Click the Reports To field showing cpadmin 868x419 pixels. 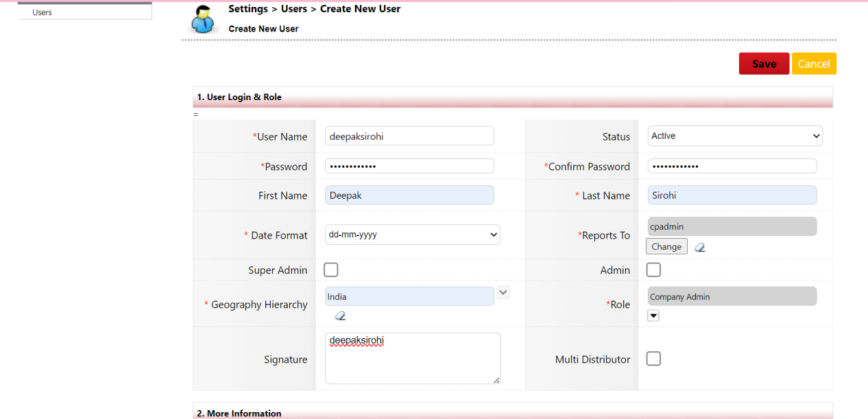point(732,226)
